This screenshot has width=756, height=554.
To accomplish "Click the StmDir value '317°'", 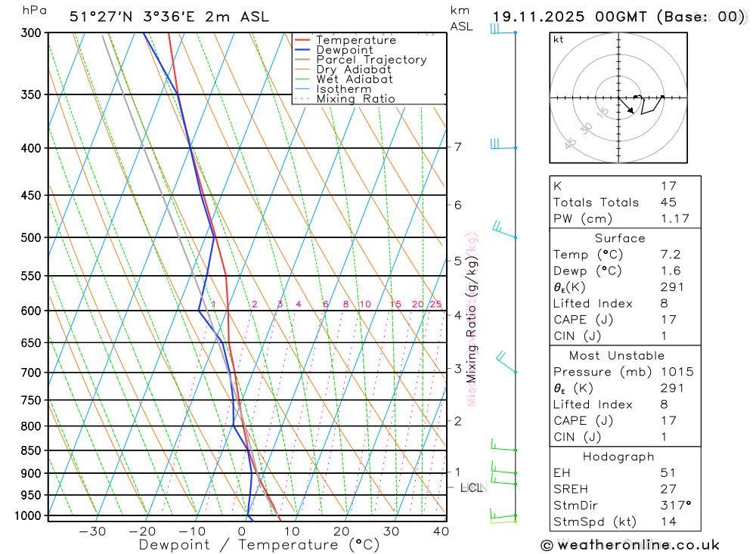I will tap(675, 506).
